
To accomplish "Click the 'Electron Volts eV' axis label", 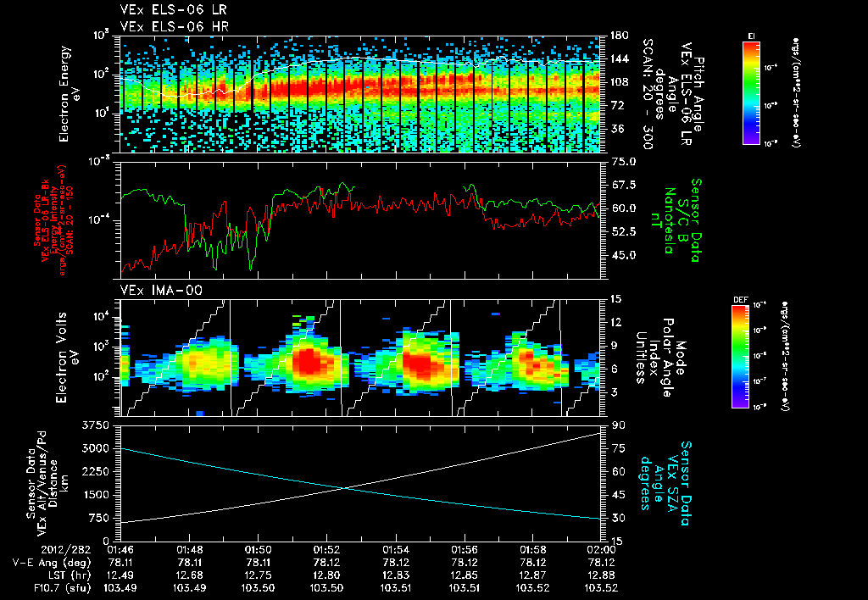I will pyautogui.click(x=68, y=357).
